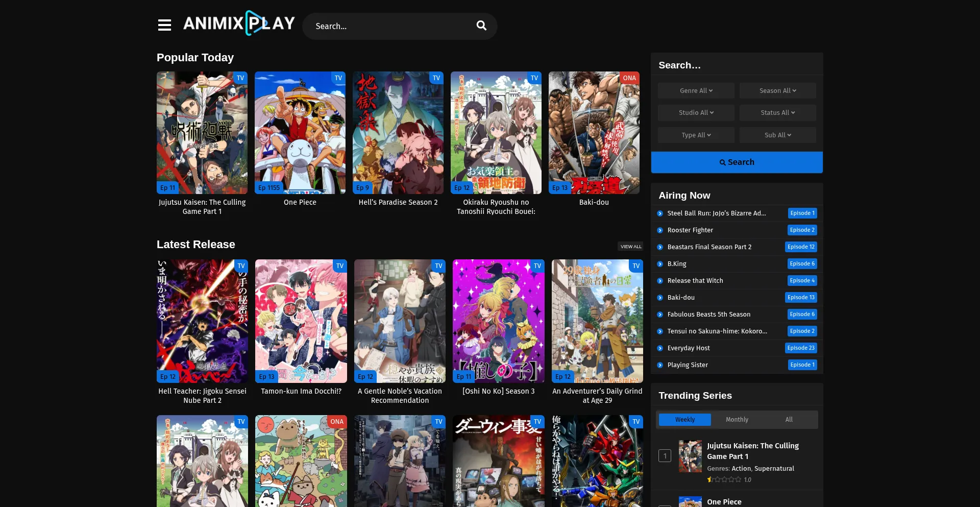
Task: Open the Okiraku Ryoushu poster in Popular Today
Action: tap(496, 133)
